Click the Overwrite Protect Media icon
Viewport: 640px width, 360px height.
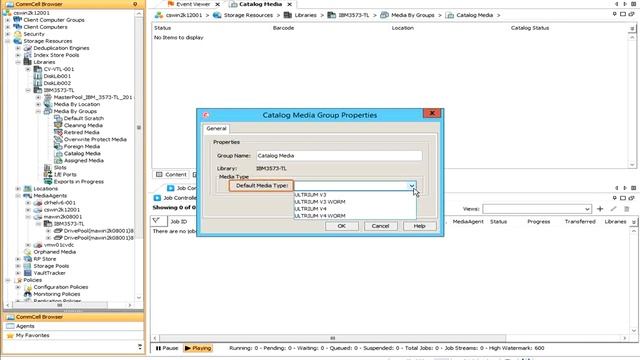(58, 139)
